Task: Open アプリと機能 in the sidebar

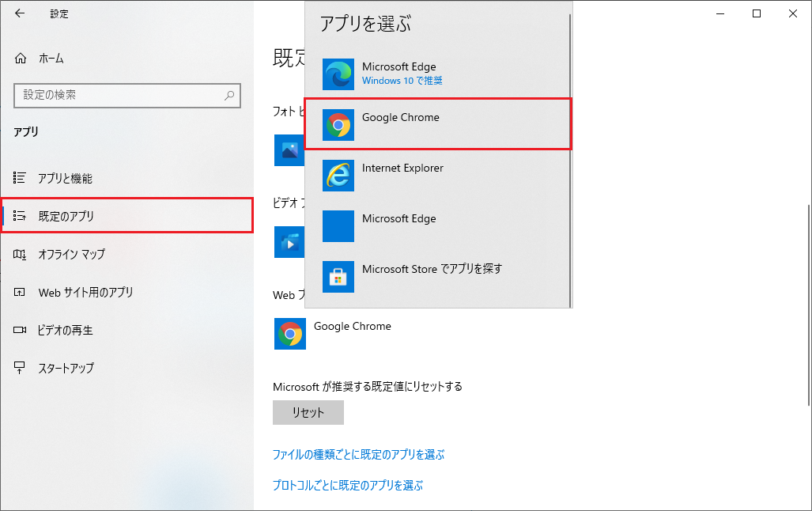Action: 65,179
